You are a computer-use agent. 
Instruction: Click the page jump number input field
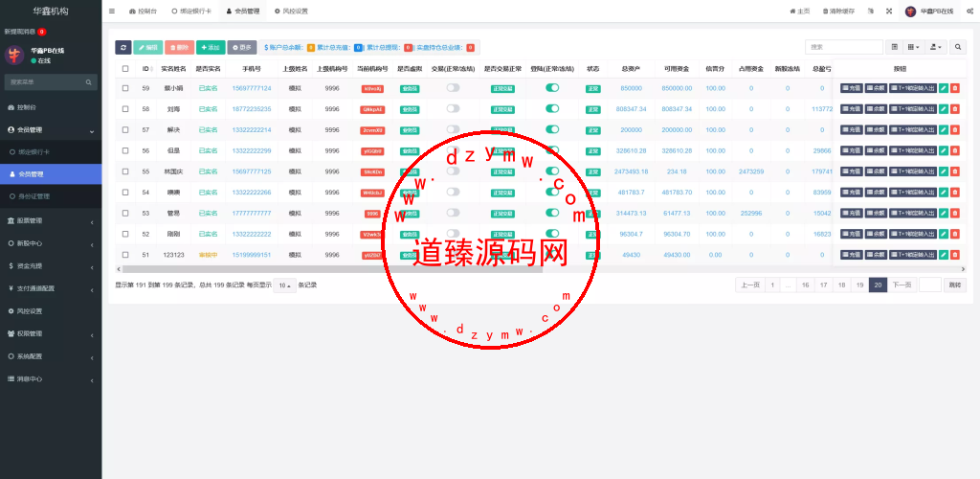pyautogui.click(x=930, y=285)
